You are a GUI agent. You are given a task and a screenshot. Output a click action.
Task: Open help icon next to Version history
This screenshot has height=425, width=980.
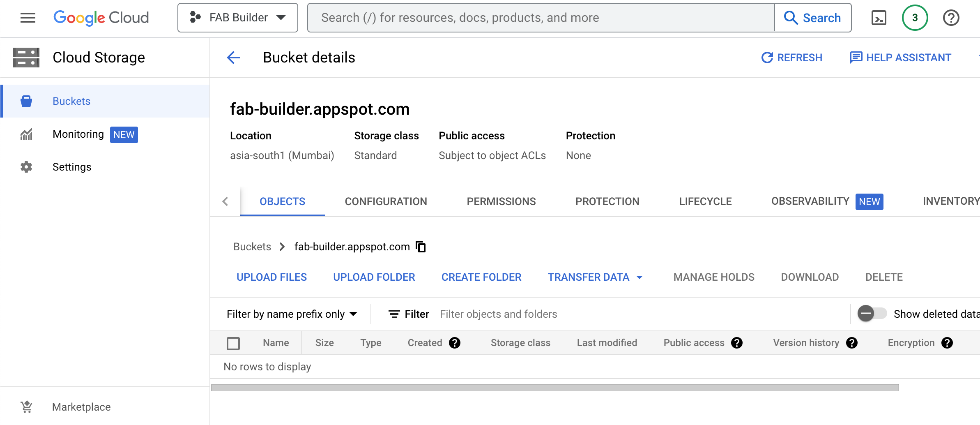click(x=852, y=343)
